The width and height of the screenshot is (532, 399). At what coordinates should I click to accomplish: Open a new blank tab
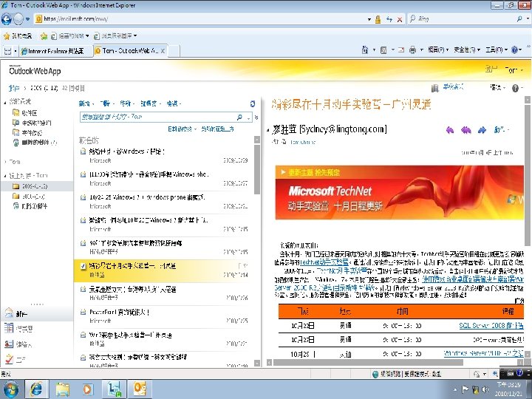tap(174, 51)
